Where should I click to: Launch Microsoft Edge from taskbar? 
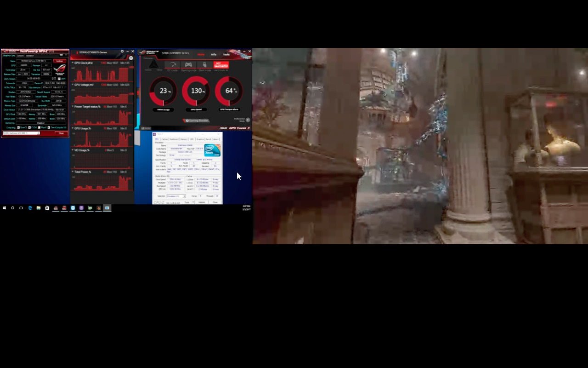pyautogui.click(x=30, y=208)
